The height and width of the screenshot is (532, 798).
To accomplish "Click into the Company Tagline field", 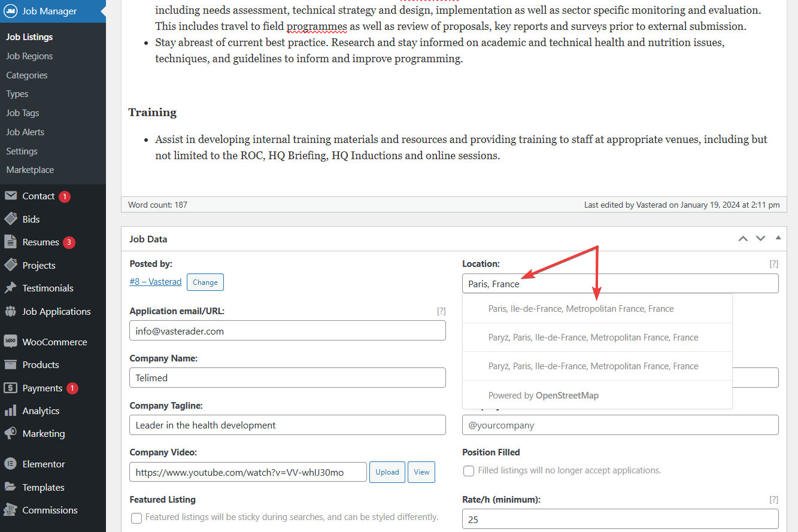I will coord(287,425).
